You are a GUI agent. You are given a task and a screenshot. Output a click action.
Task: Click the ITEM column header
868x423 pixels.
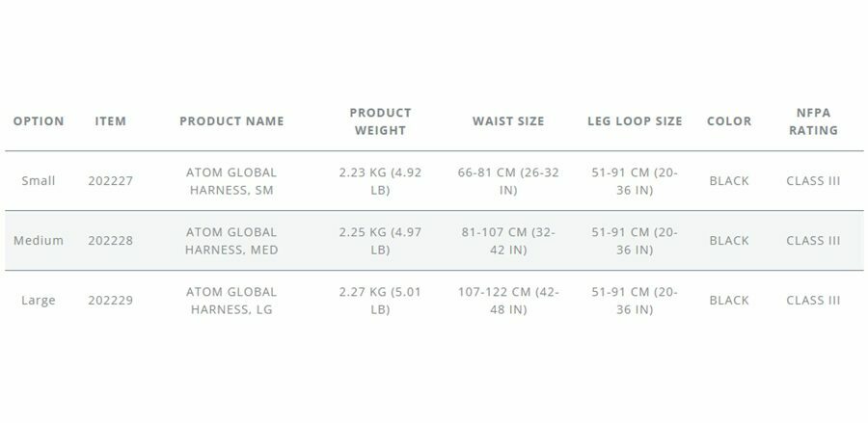click(x=111, y=121)
